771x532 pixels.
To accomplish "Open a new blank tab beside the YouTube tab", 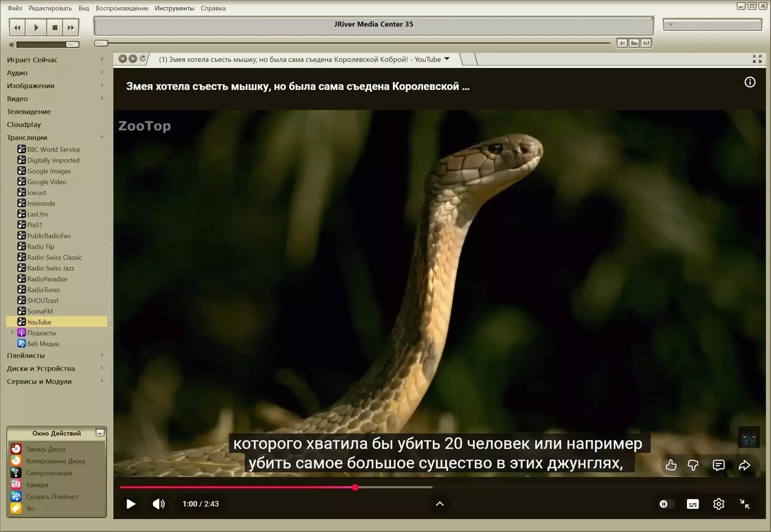I will 469,59.
